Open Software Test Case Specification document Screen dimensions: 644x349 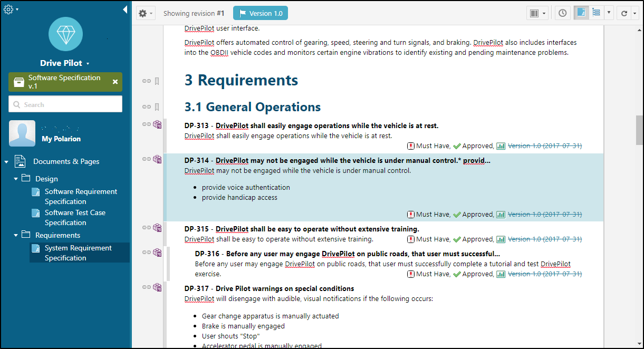[75, 218]
